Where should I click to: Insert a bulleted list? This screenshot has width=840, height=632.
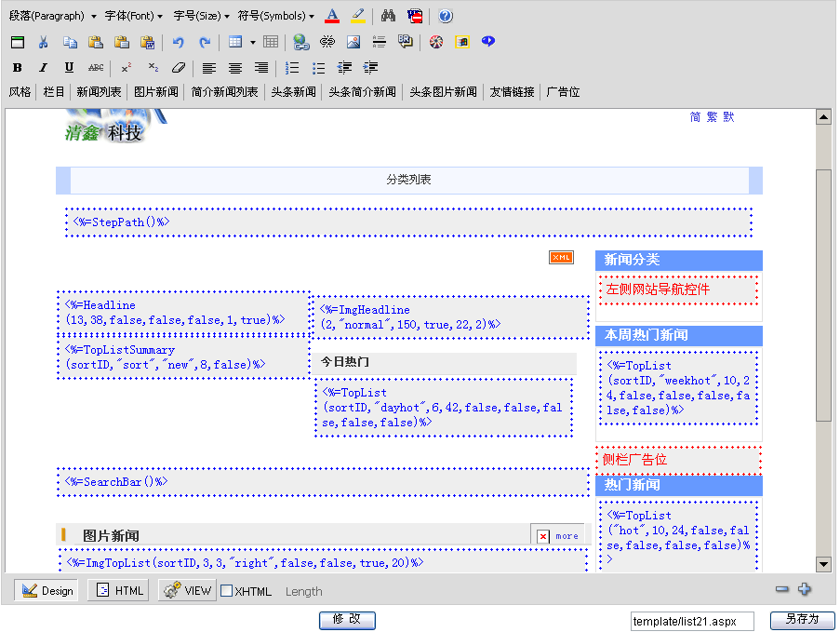coord(318,68)
